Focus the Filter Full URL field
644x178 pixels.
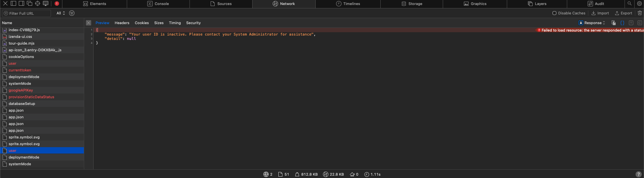point(26,13)
